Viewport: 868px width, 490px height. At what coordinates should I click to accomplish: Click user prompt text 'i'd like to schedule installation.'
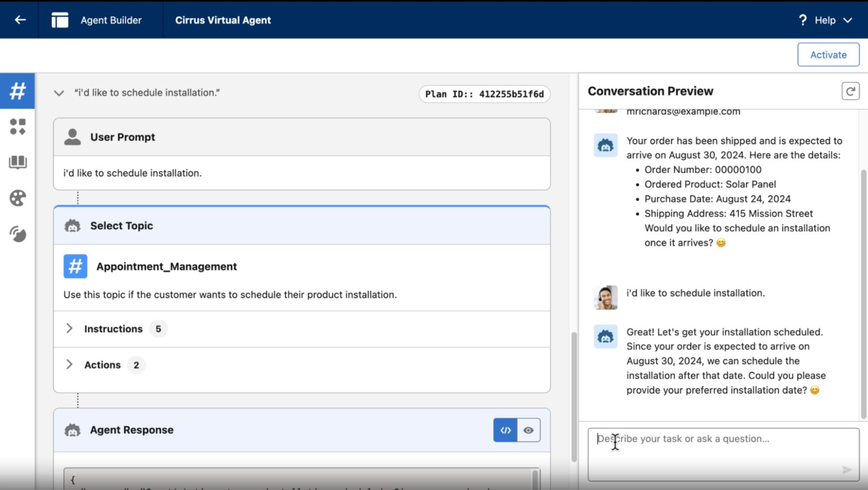click(x=132, y=173)
